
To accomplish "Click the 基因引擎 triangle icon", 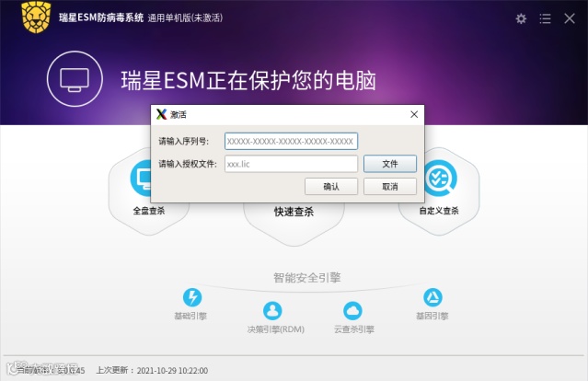I will point(432,297).
